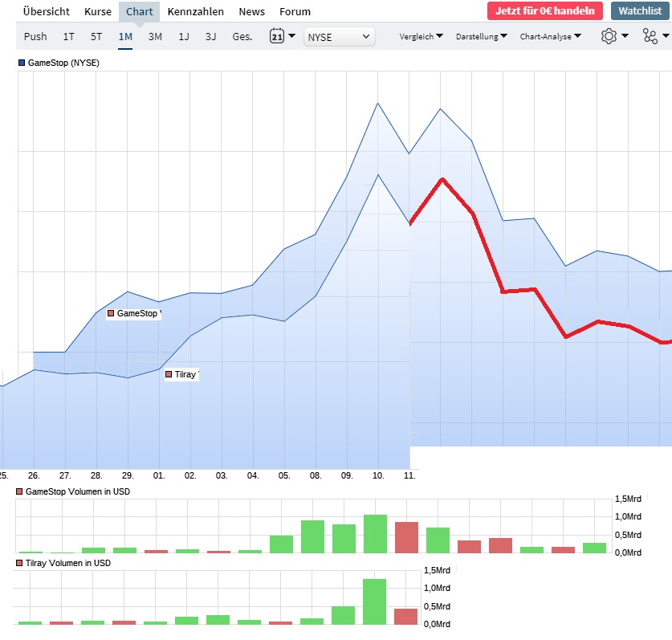This screenshot has width=672, height=640.
Task: Open the News tab
Action: [251, 11]
